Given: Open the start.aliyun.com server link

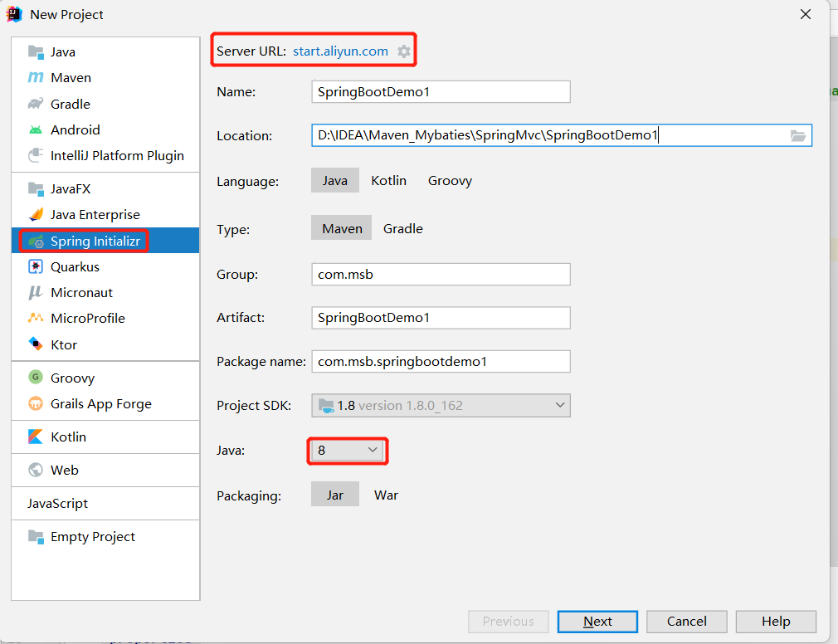Looking at the screenshot, I should pyautogui.click(x=340, y=51).
